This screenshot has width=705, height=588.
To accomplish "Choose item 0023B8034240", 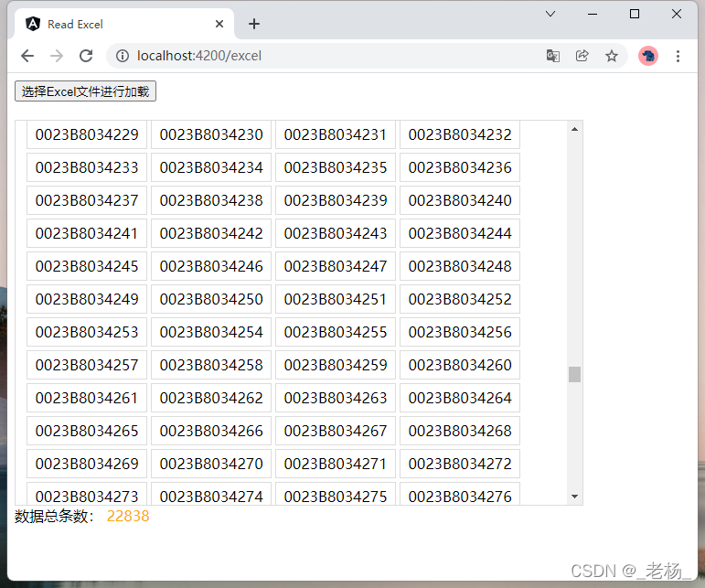I will [460, 200].
